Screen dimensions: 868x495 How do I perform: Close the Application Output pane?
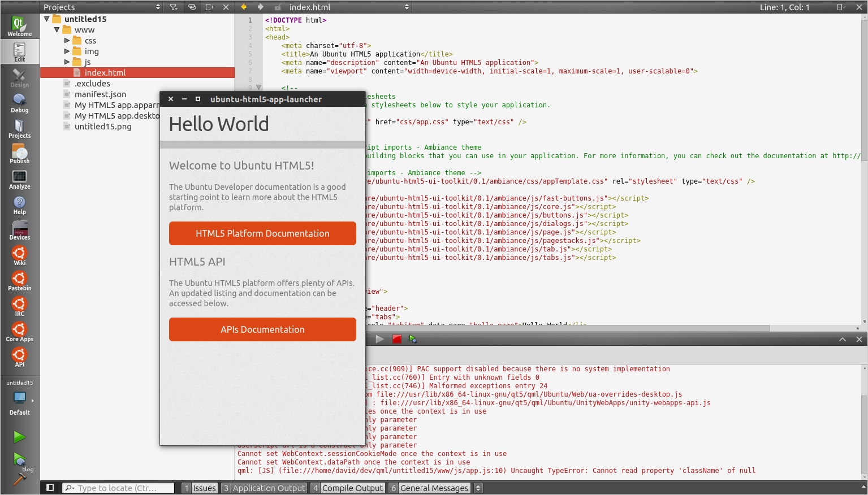pos(859,339)
